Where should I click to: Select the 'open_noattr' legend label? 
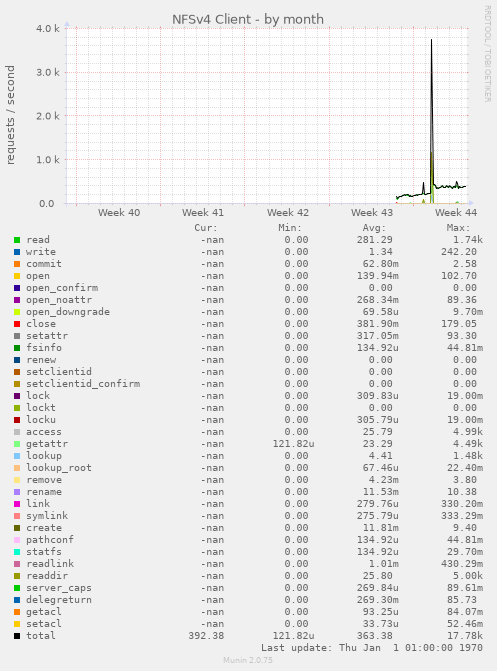click(59, 300)
